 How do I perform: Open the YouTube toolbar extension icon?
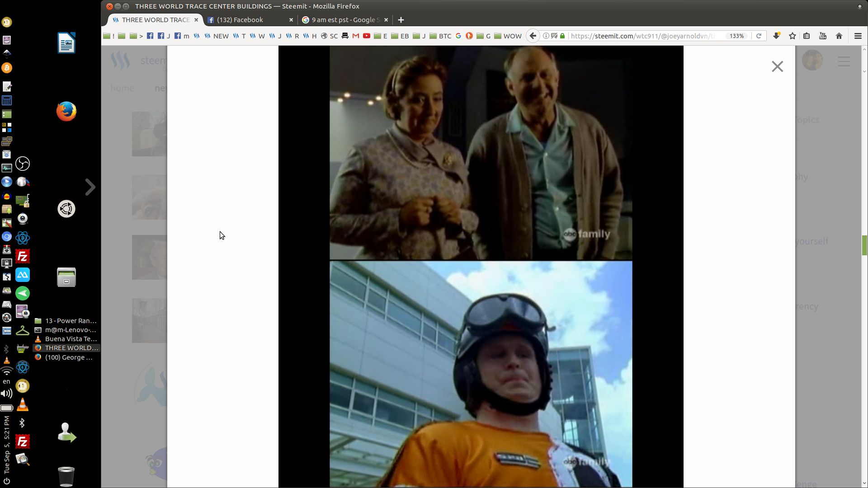823,36
